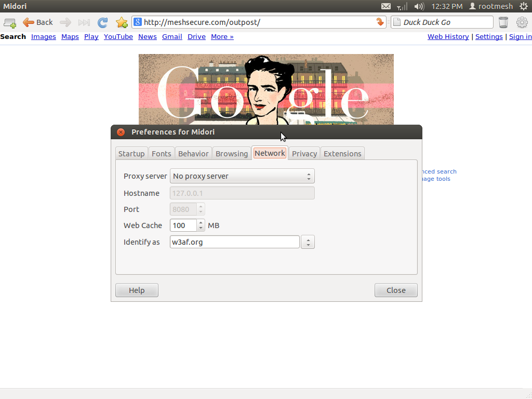This screenshot has height=399, width=532.
Task: Click the Help button
Action: pyautogui.click(x=137, y=290)
